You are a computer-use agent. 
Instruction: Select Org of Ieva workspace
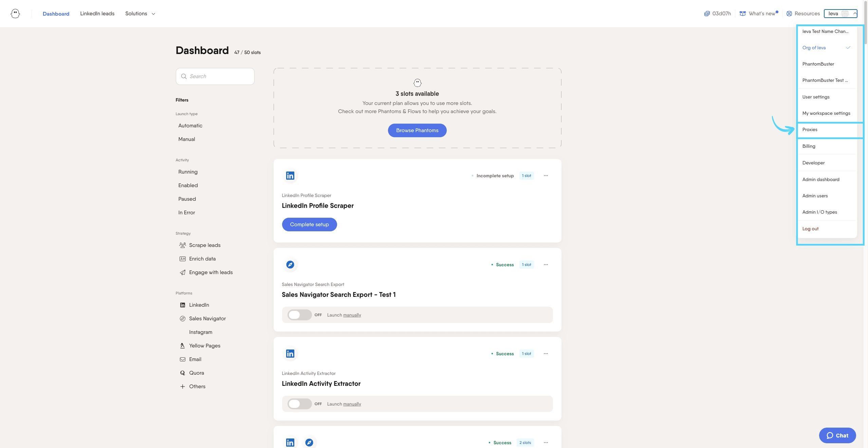[x=827, y=48]
